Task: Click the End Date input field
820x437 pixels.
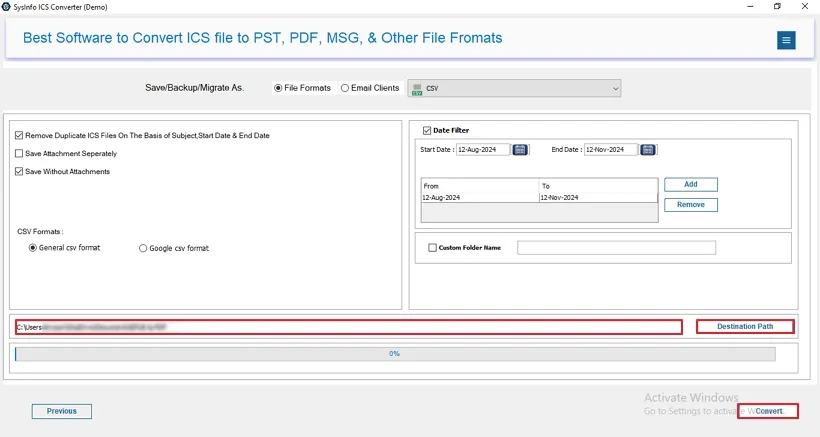Action: tap(611, 150)
